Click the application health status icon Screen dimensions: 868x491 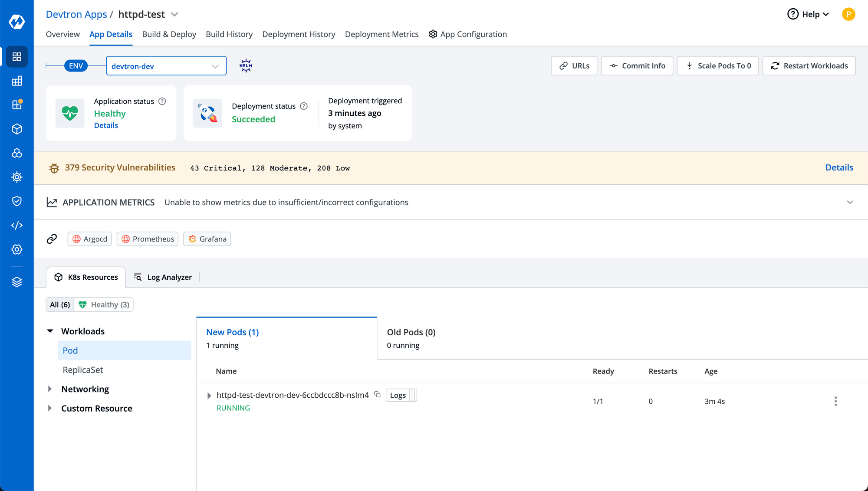[x=70, y=113]
